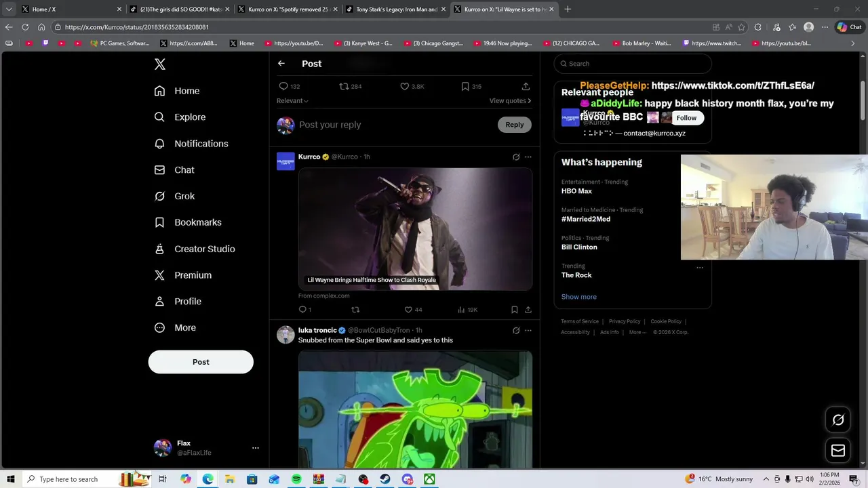
Task: Open the Relevant sort dropdown
Action: point(292,101)
